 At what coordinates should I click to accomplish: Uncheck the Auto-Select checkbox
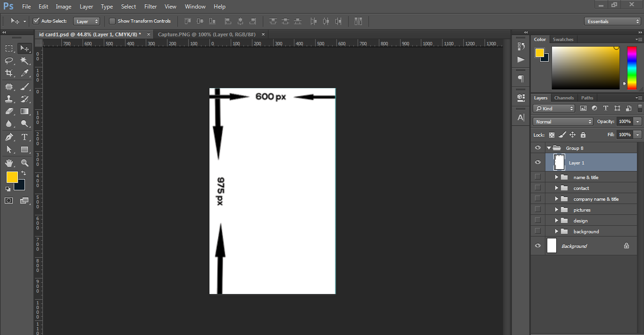tap(36, 21)
